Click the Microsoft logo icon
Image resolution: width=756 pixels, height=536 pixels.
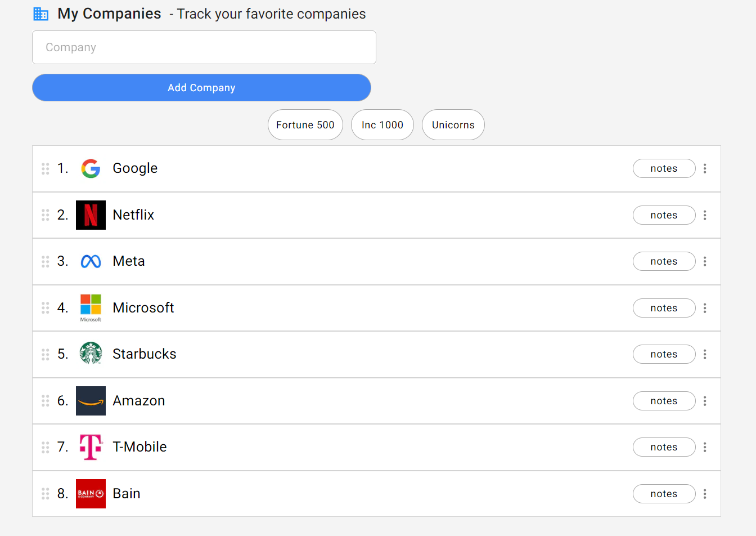91,307
